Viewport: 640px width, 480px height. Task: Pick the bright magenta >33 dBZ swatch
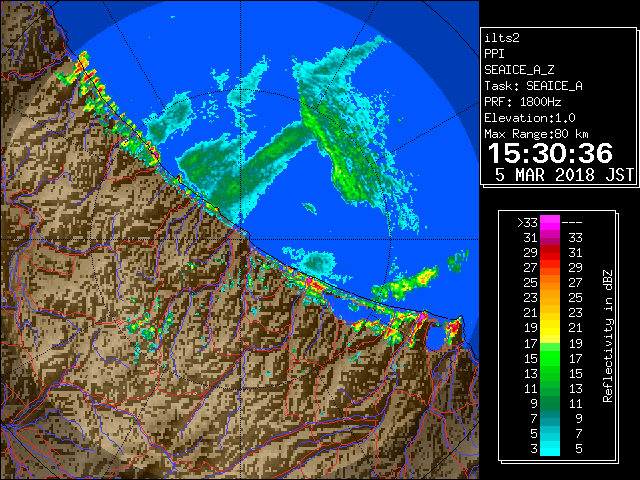click(550, 223)
